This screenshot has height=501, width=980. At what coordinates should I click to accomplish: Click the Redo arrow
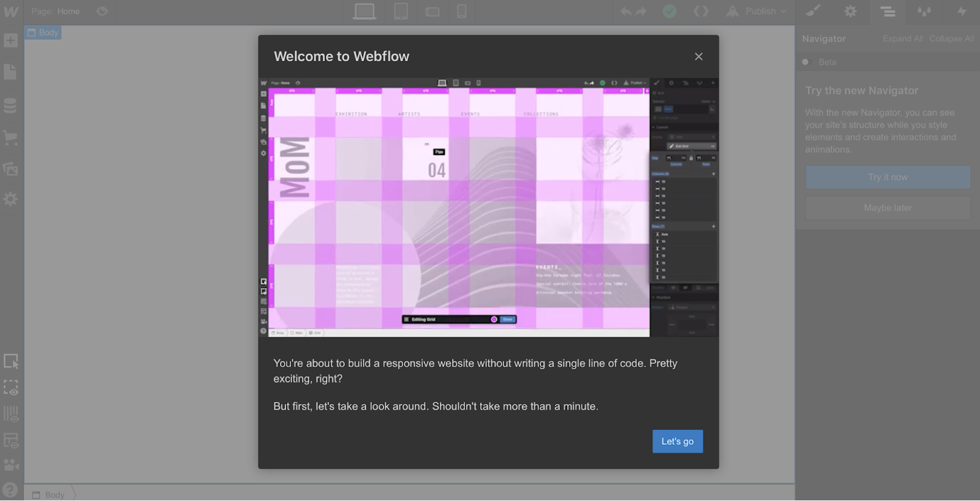[641, 12]
